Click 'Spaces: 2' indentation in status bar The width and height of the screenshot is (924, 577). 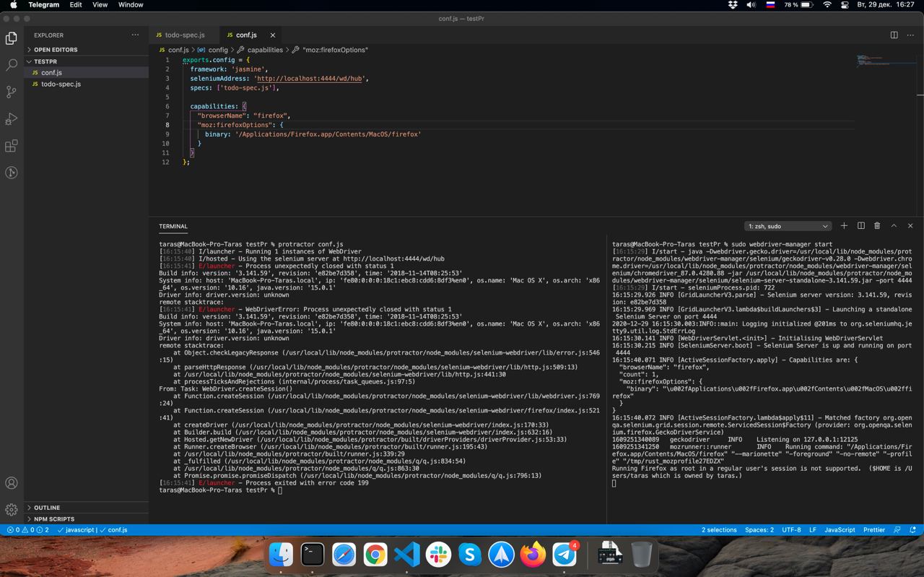759,530
